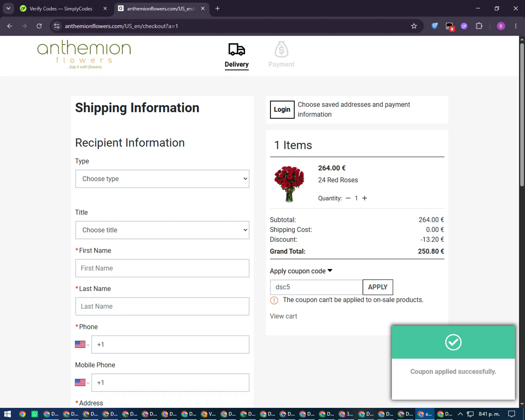Open the Extensions puzzle menu

point(479,26)
